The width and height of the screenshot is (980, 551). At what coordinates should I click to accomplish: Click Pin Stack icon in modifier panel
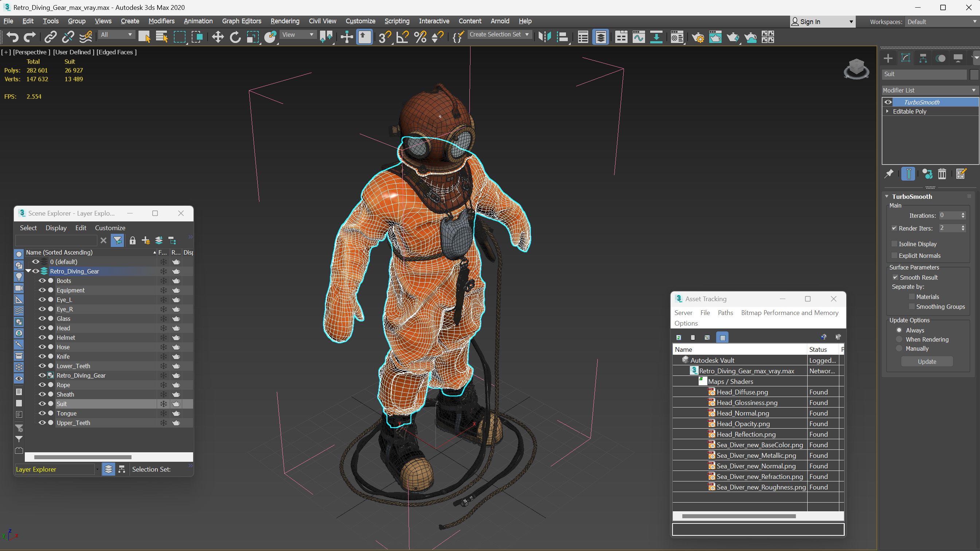(889, 174)
